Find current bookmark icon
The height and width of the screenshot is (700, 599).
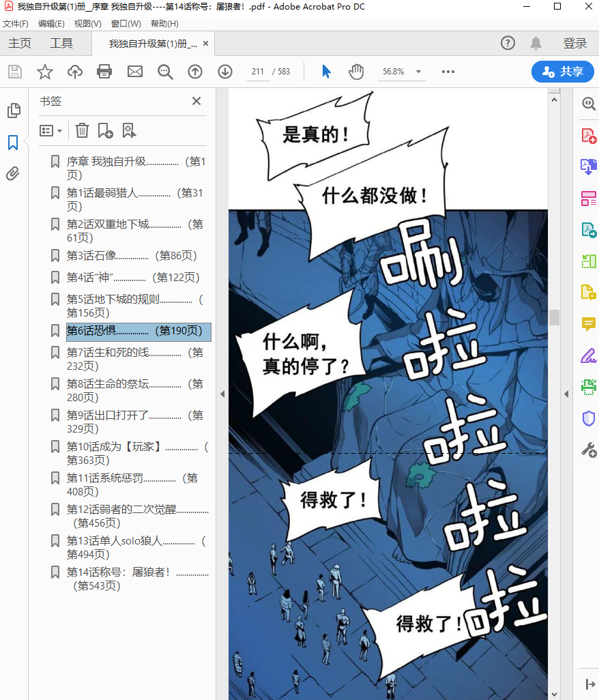(x=129, y=130)
